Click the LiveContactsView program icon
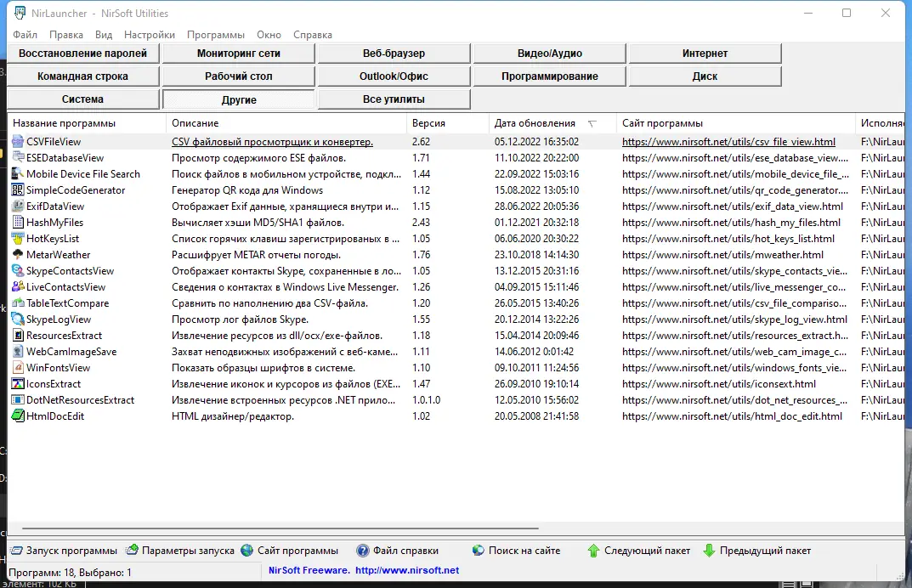The height and width of the screenshot is (588, 912). coord(18,286)
